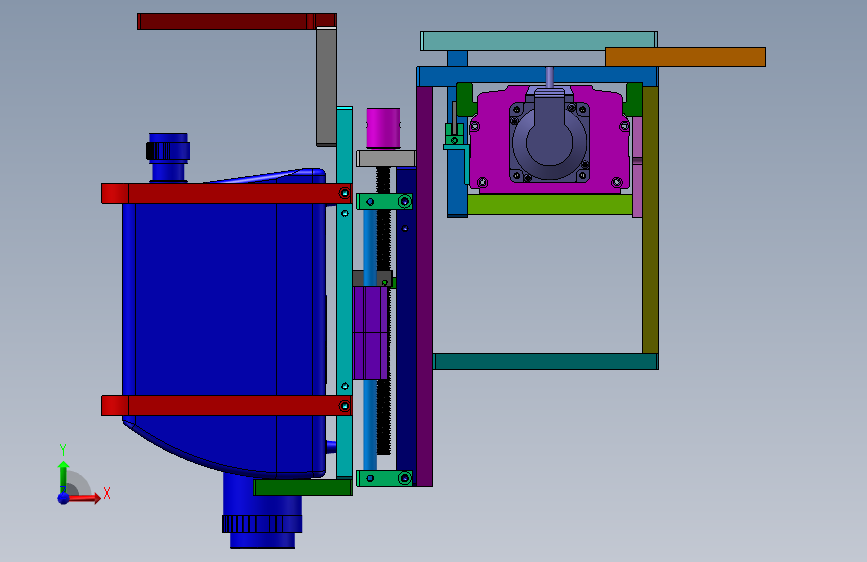The image size is (867, 562).
Task: Pick the purple slider block on screw
Action: click(370, 333)
